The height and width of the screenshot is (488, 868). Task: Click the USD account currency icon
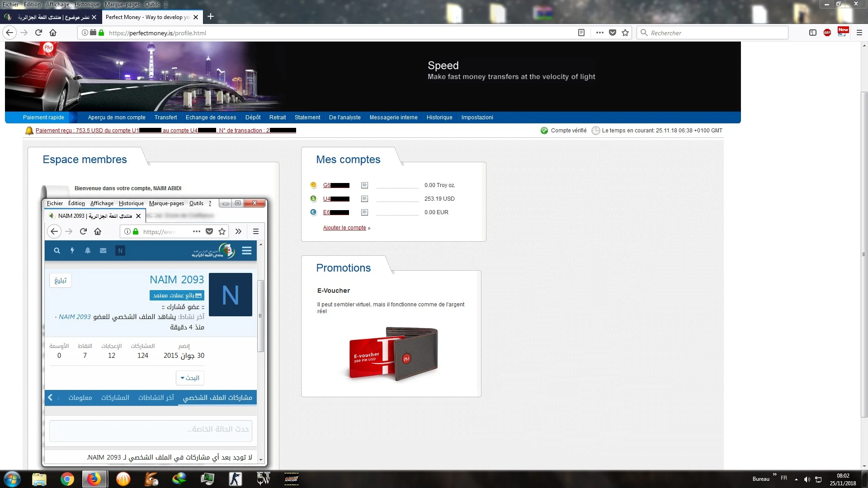[x=313, y=199]
